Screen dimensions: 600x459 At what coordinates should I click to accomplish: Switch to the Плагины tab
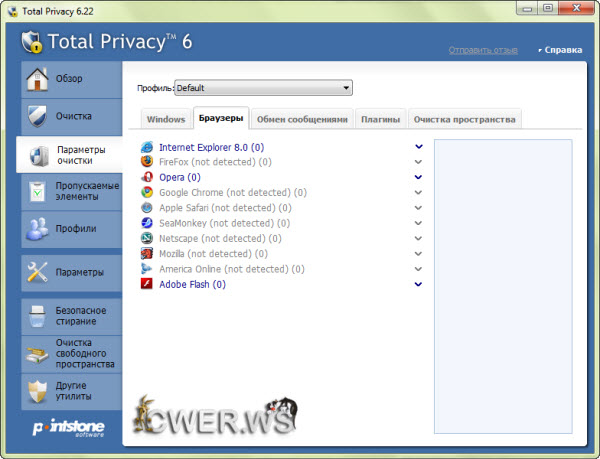pos(380,119)
